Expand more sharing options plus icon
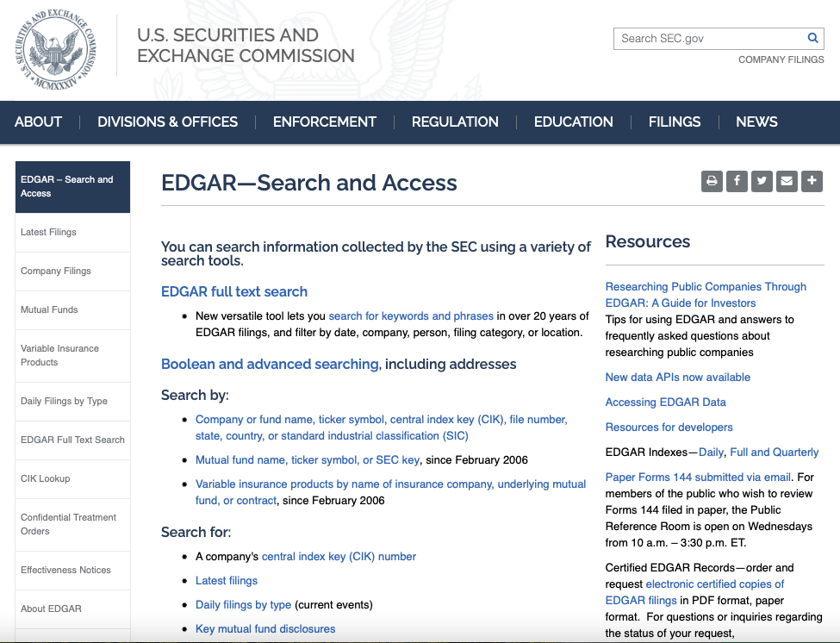Image resolution: width=840 pixels, height=643 pixels. point(812,181)
